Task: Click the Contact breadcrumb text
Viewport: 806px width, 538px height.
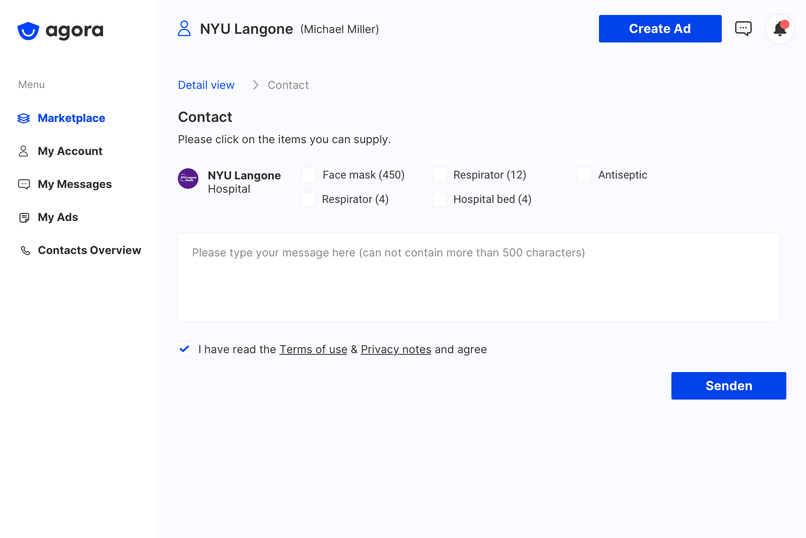Action: (x=288, y=85)
